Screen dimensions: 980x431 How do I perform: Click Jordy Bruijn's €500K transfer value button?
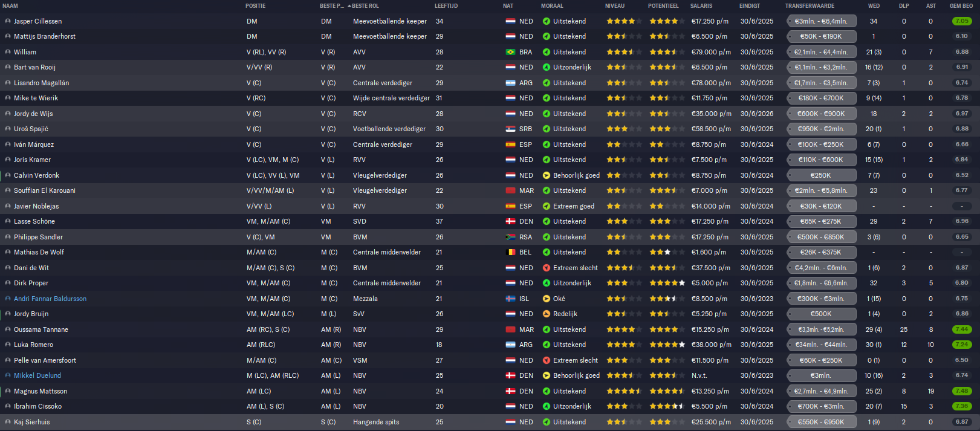click(821, 314)
